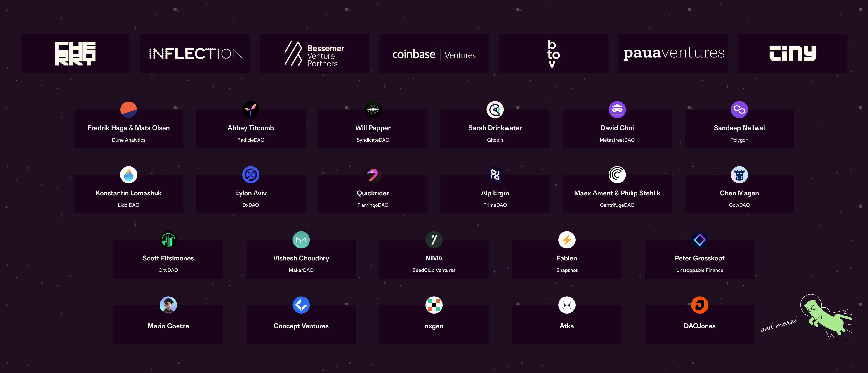Click the MakerDAO teal M icon
868x373 pixels.
(301, 240)
